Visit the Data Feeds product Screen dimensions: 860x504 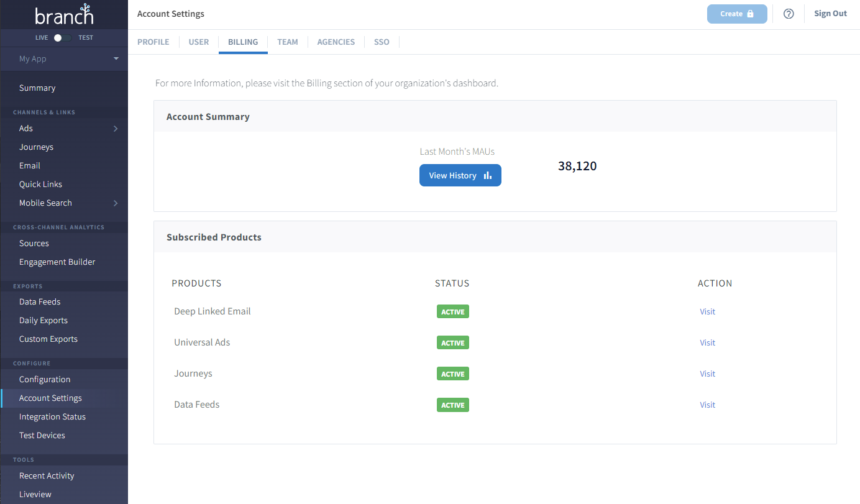[x=707, y=405]
